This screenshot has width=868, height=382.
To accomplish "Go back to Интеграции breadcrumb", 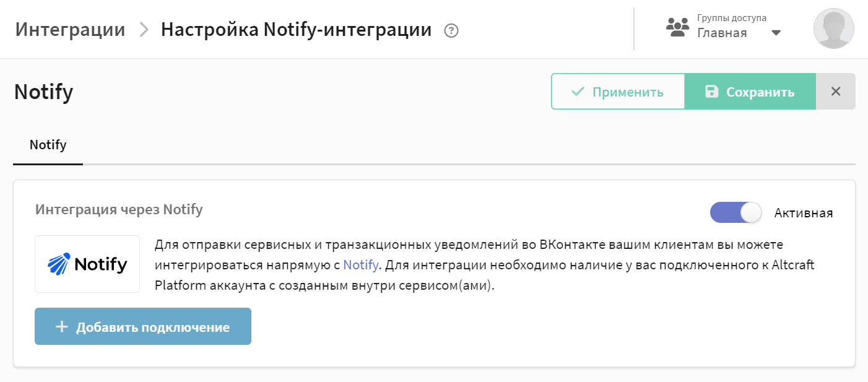I will 70,30.
